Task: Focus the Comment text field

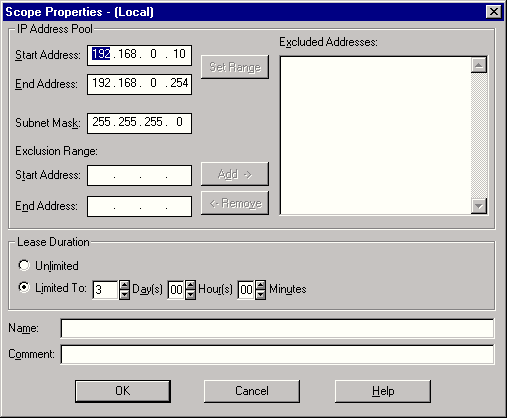Action: pos(277,354)
